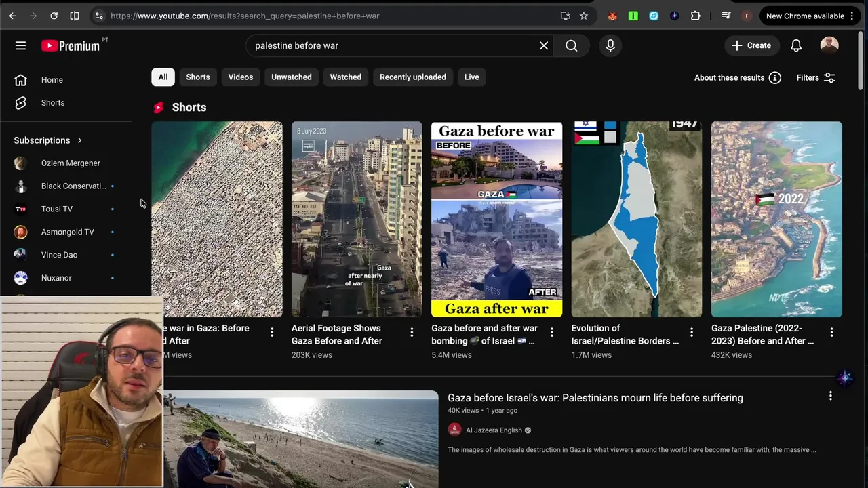Image resolution: width=868 pixels, height=488 pixels.
Task: Open Asmongold TV channel
Action: click(x=66, y=232)
